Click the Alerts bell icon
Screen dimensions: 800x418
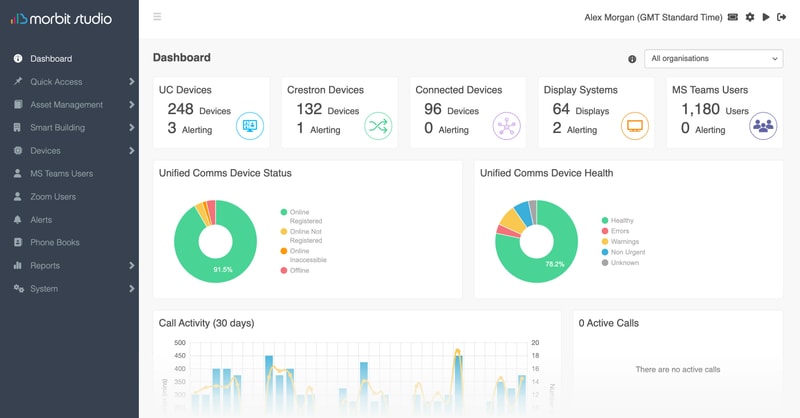(17, 219)
